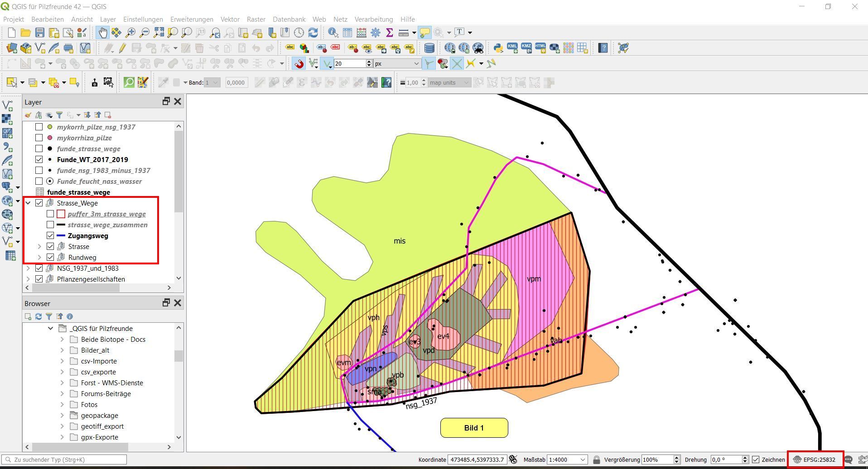The image size is (868, 469).
Task: Open the statistical summary sigma tool
Action: [x=389, y=33]
